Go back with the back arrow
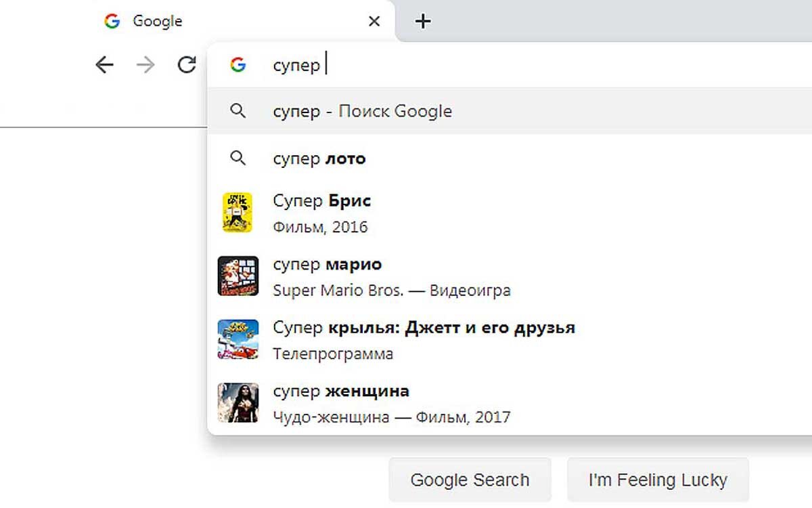 [104, 65]
